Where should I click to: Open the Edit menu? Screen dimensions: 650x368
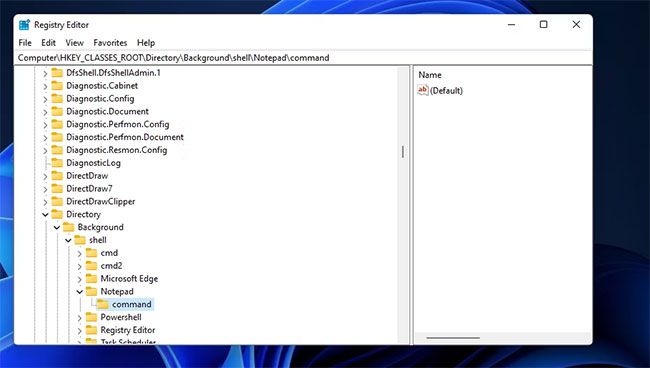(48, 43)
